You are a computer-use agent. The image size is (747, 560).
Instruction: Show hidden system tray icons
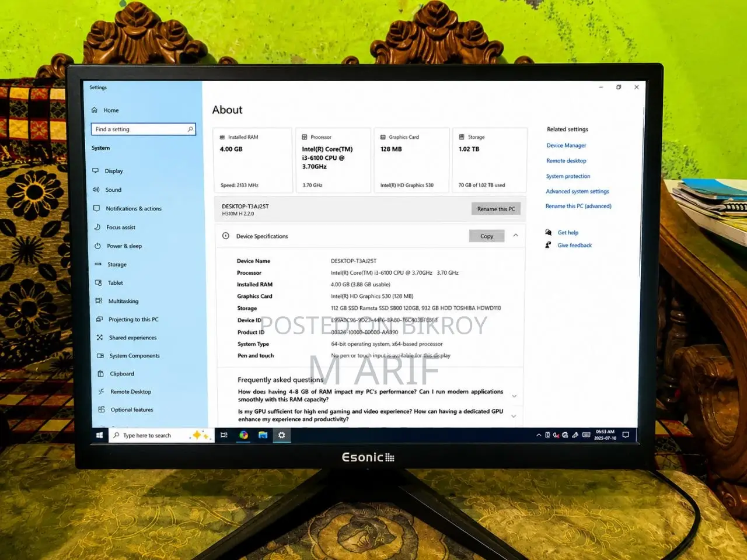click(x=539, y=435)
